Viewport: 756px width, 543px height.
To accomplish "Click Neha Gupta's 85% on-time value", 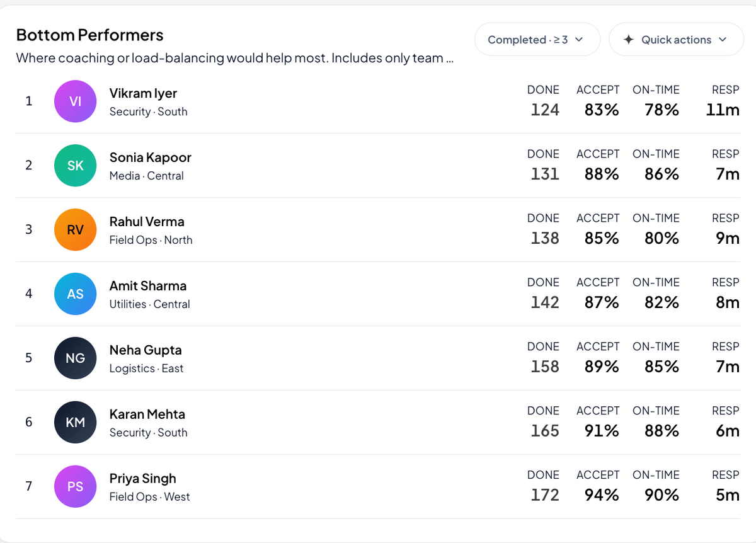I will pos(661,367).
